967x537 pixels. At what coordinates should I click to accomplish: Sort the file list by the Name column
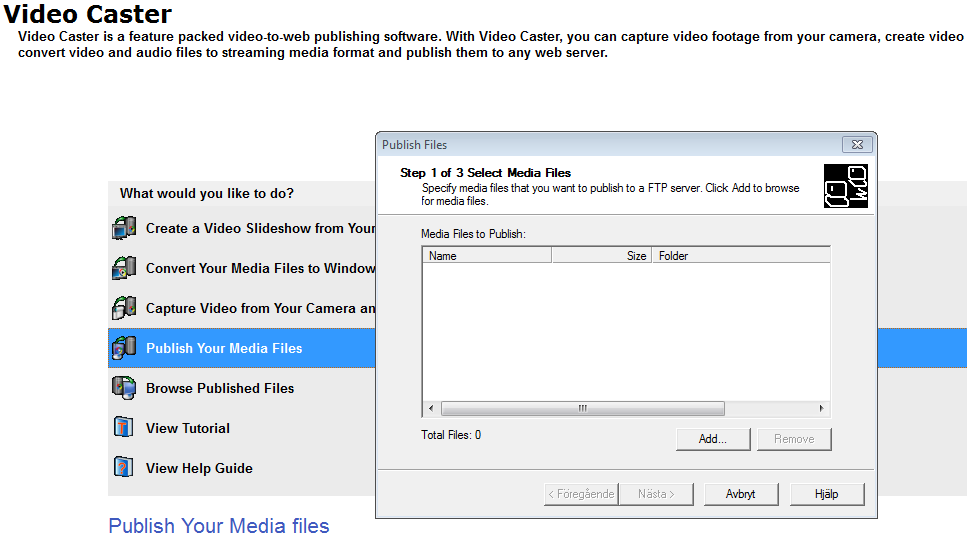tap(486, 256)
